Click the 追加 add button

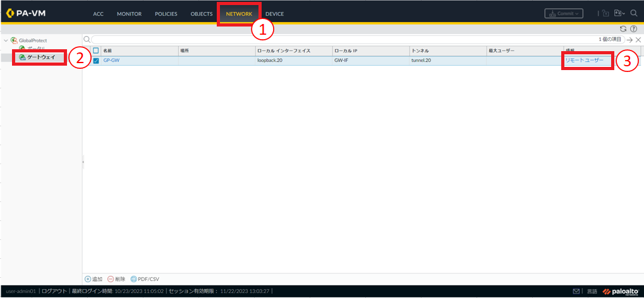94,279
